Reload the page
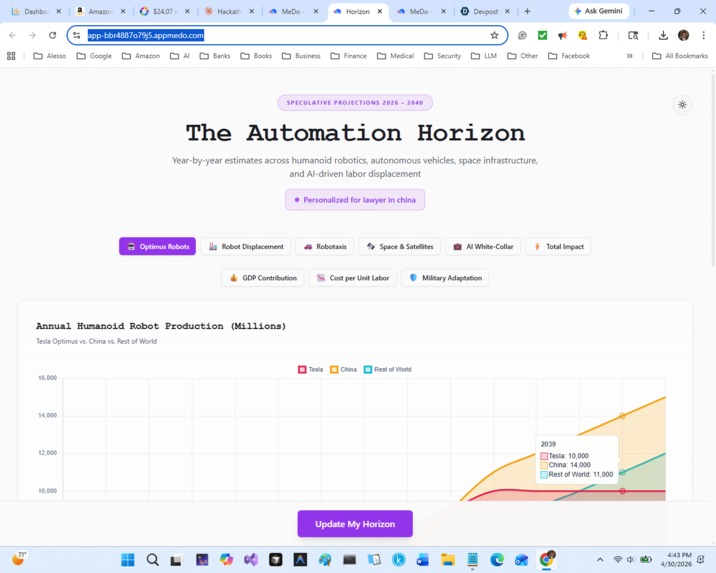The width and height of the screenshot is (716, 573). 53,35
